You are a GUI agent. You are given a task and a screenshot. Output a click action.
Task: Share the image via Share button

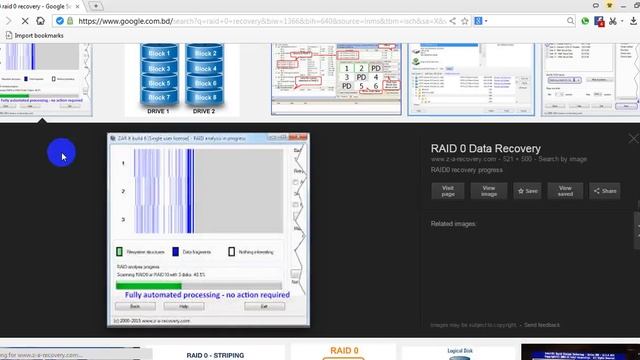tap(605, 191)
